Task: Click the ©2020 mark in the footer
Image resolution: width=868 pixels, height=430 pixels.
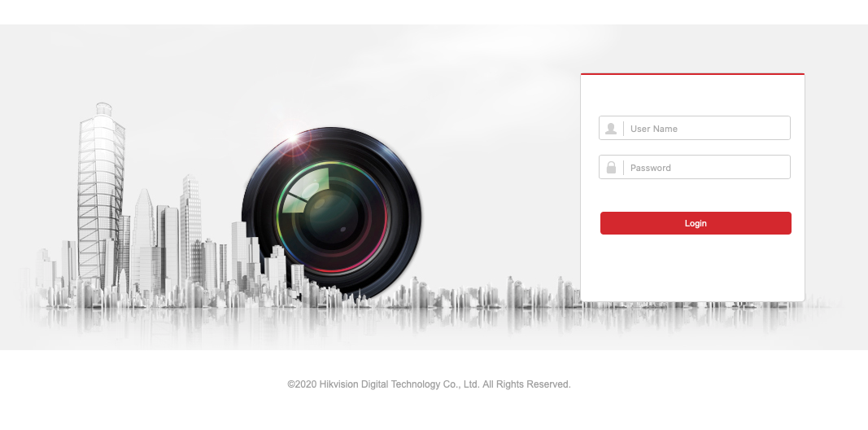Action: (302, 384)
